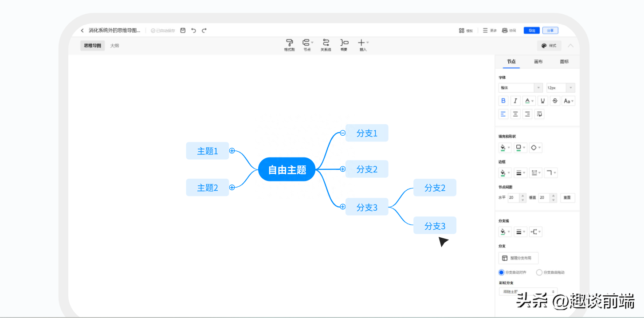This screenshot has width=644, height=318.
Task: Open the shape outline color dropdown
Action: 521,147
